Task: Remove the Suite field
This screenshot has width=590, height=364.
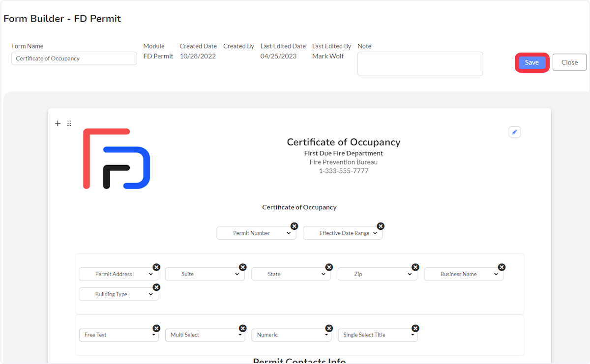Action: (x=243, y=267)
